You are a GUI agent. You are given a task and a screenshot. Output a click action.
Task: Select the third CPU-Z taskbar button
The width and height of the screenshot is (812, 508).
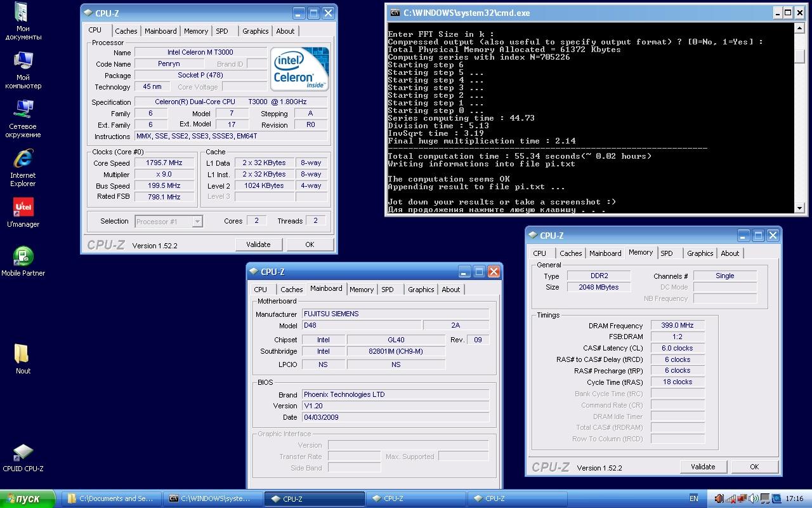(x=517, y=498)
